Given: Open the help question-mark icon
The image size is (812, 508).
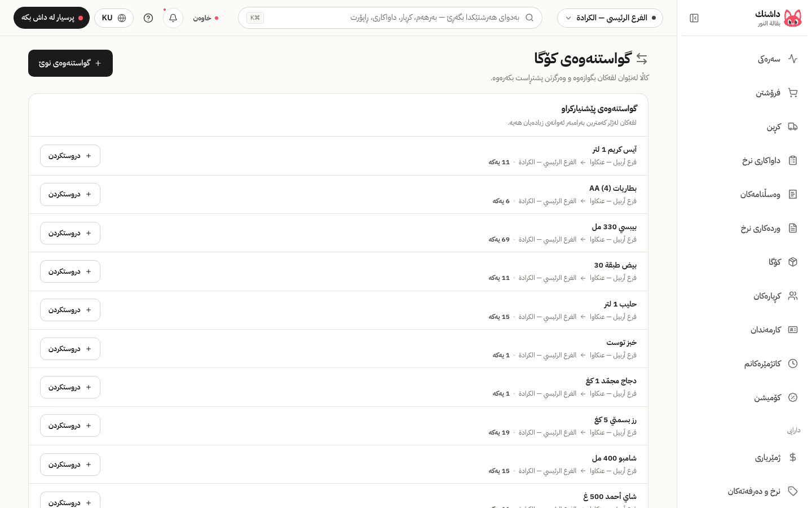Looking at the screenshot, I should (x=148, y=18).
